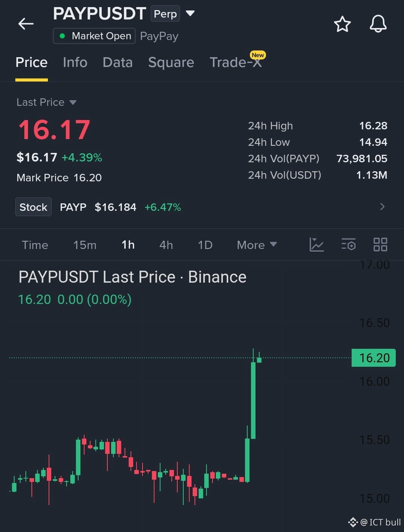Screen dimensions: 404x532
Task: Tap the Stock label badge
Action: 33,207
